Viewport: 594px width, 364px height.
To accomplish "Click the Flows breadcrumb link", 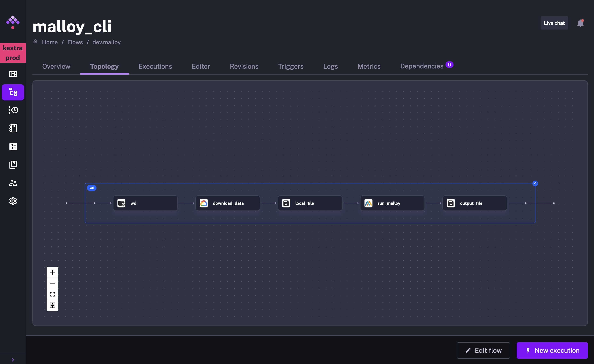I will pyautogui.click(x=75, y=42).
